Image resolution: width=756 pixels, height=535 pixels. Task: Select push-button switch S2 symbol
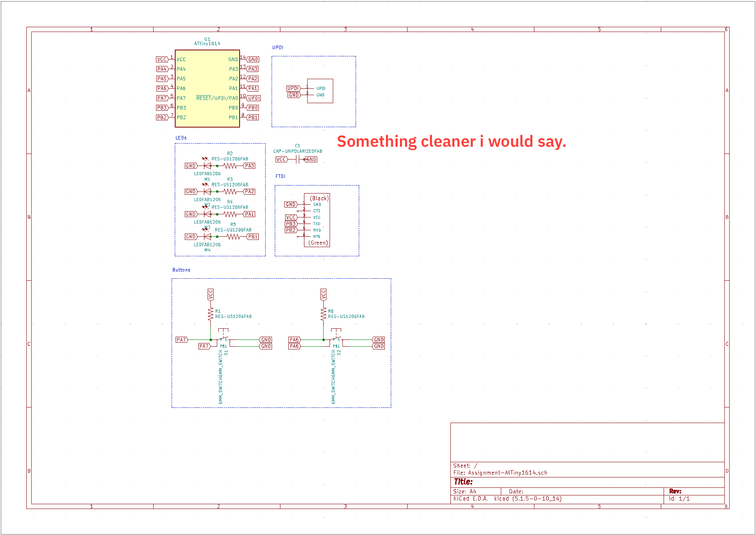[x=336, y=337]
